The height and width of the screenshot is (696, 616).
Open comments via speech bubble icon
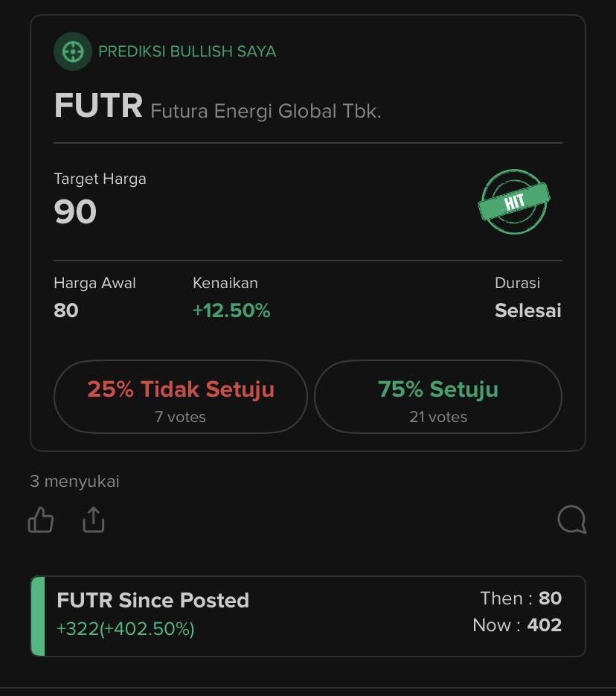point(571,520)
